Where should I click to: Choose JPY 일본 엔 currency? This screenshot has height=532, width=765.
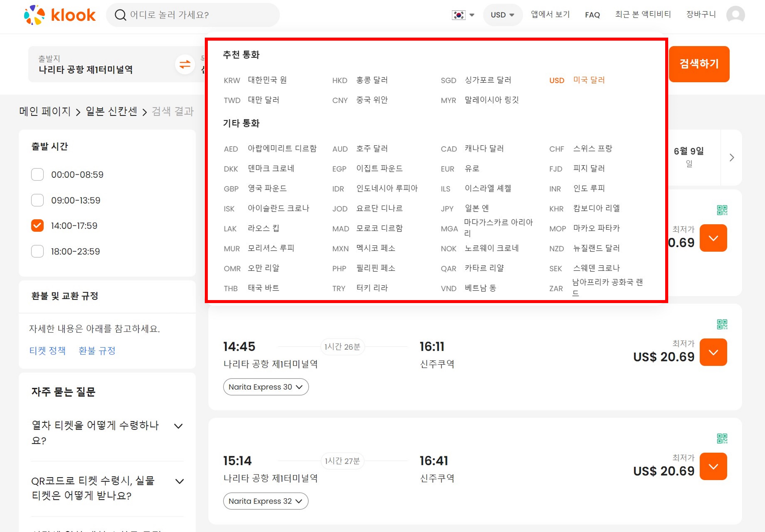[465, 209]
